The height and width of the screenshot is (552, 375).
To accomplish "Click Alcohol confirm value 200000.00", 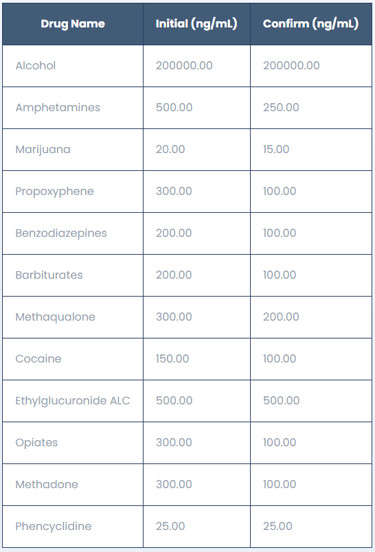I will pos(291,65).
